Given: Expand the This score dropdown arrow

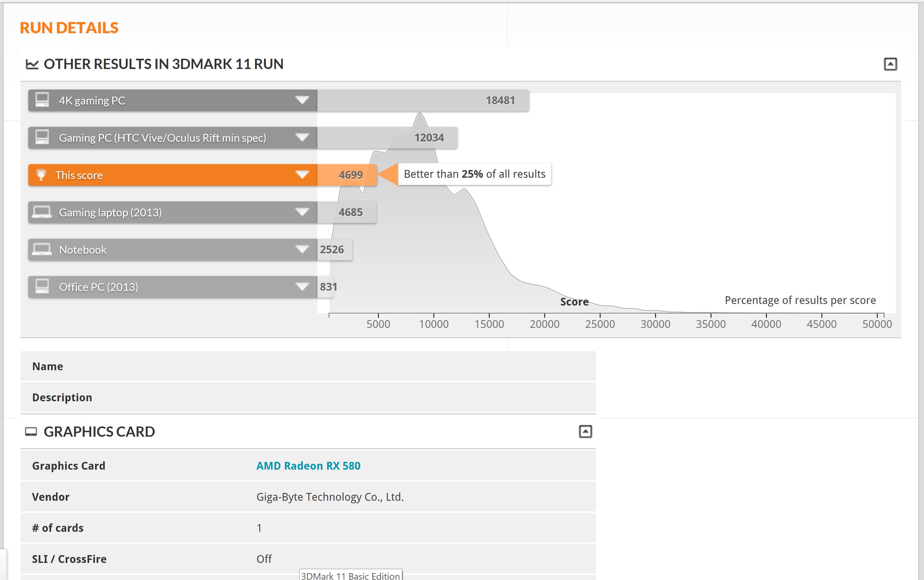Looking at the screenshot, I should (302, 175).
